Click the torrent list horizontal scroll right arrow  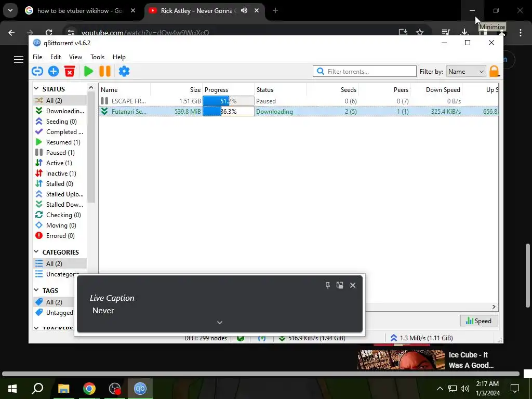tap(494, 307)
